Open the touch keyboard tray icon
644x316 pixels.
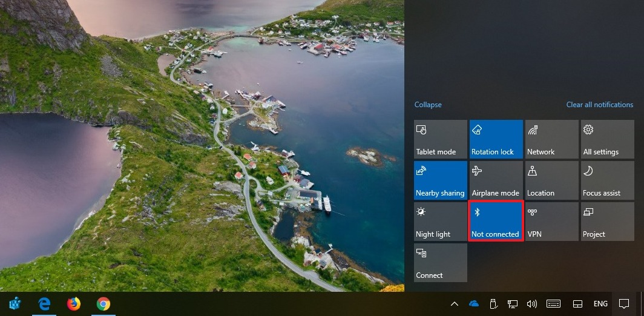[554, 304]
